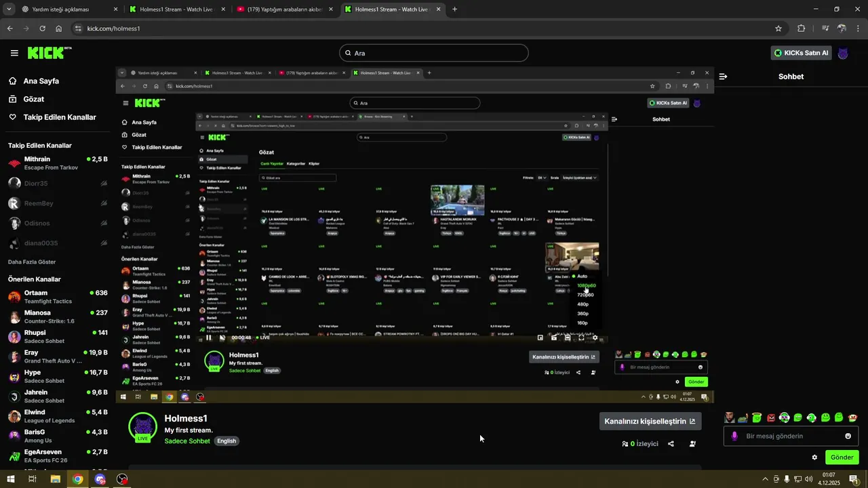Open Sadece Sohbet category link
Image resolution: width=868 pixels, height=488 pixels.
(x=187, y=441)
